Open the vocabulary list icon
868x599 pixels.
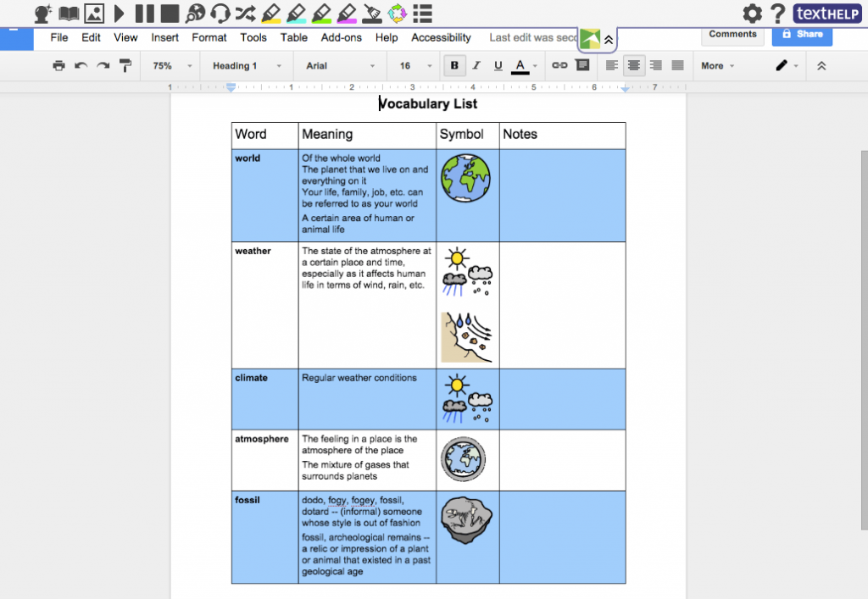(x=422, y=14)
